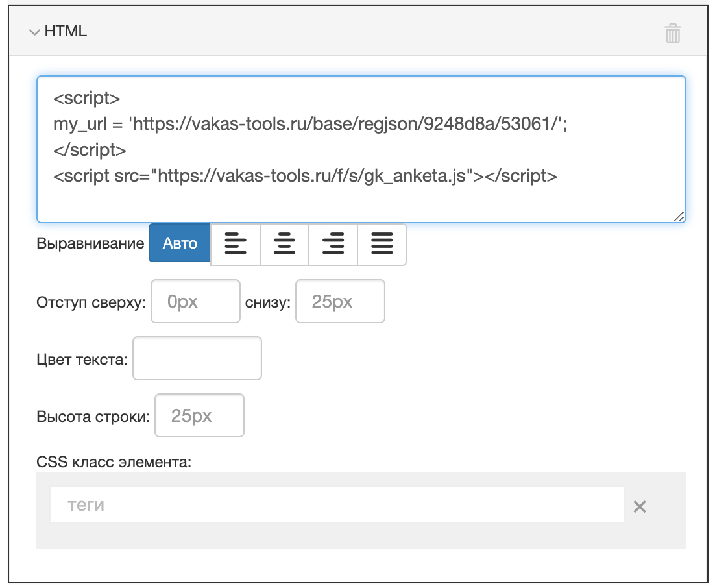Viewport: 715px width, 588px height.
Task: Set alignment to center
Action: pyautogui.click(x=284, y=245)
